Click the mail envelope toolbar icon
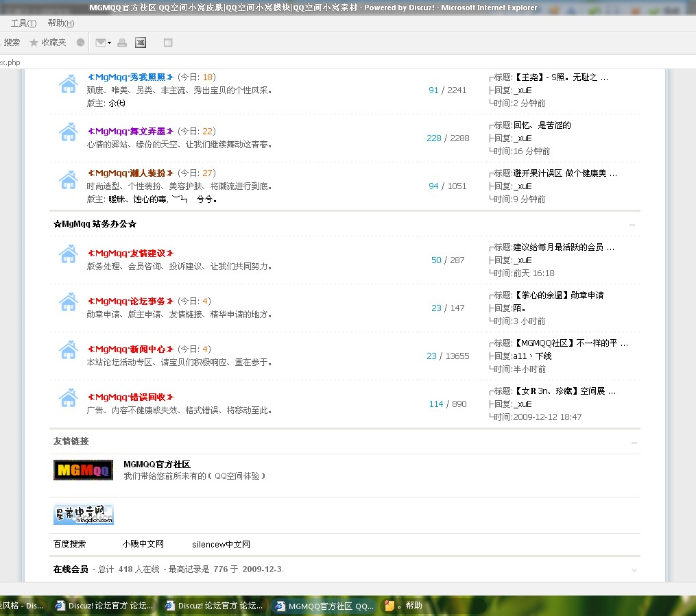This screenshot has height=616, width=696. point(101,42)
